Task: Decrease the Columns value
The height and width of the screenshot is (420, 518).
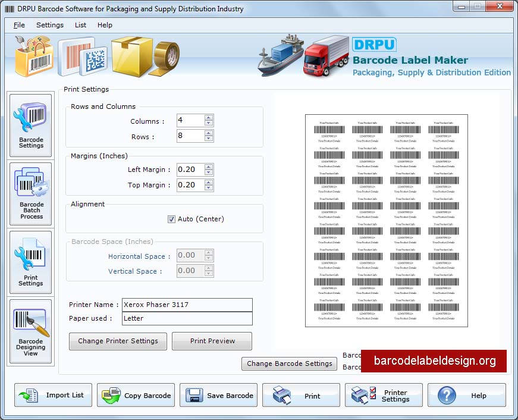Action: click(209, 123)
